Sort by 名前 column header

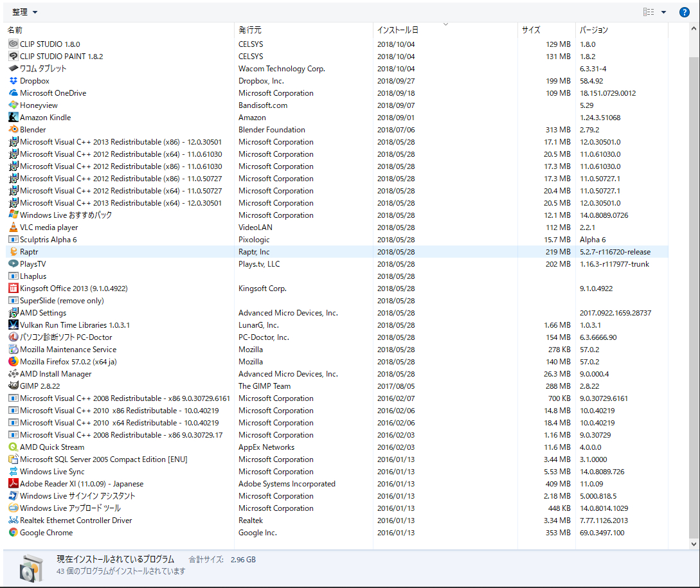coord(15,30)
